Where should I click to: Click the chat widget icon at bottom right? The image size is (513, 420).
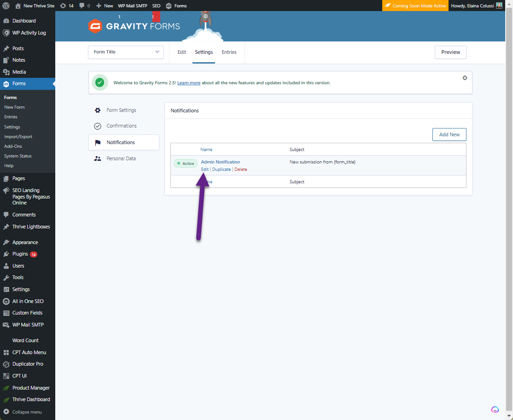point(495,409)
